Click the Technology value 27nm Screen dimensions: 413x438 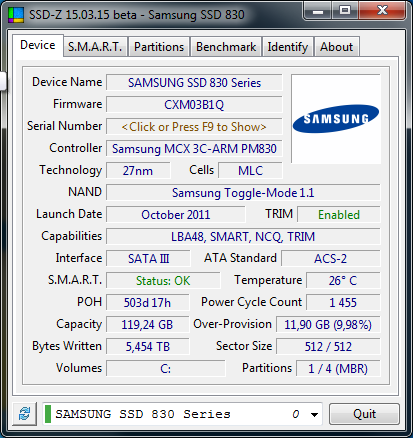pos(138,171)
